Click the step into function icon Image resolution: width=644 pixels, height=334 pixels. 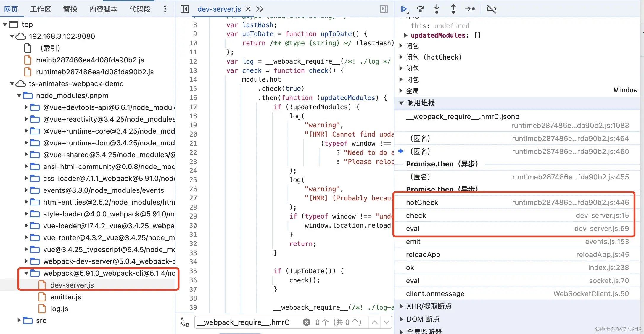(437, 9)
